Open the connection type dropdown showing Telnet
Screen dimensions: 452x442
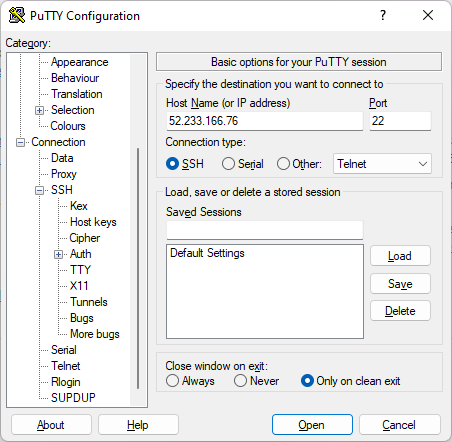coord(382,164)
